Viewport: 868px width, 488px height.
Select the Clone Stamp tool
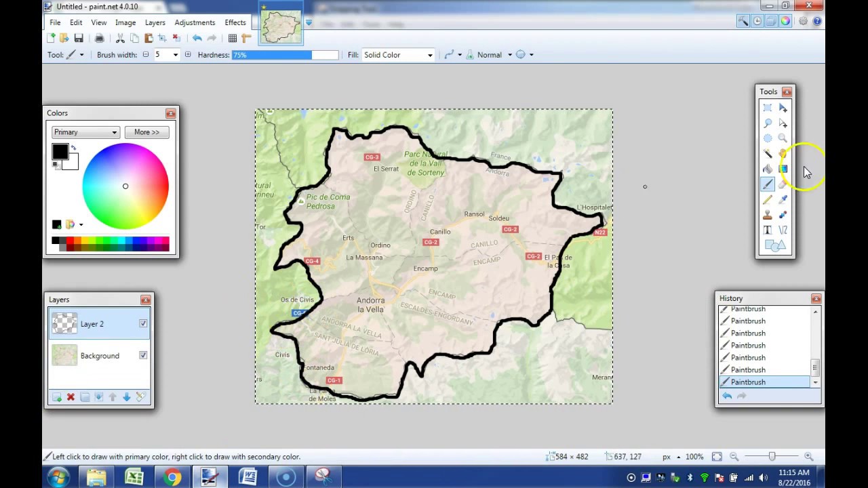tap(767, 215)
